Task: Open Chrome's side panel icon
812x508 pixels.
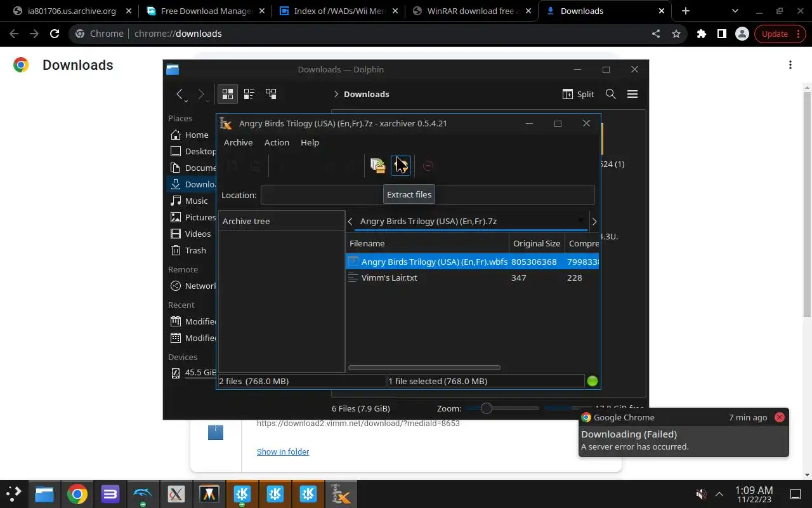Action: pos(722,34)
